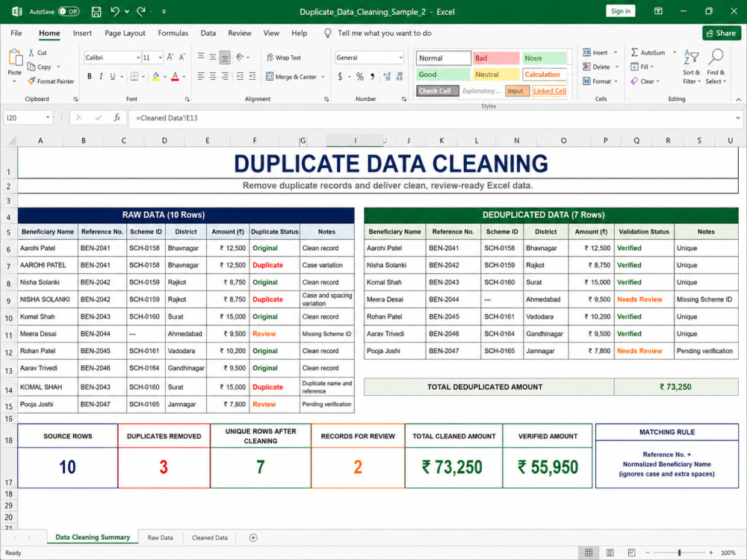The height and width of the screenshot is (560, 747).
Task: Click the Insert Function fx icon
Action: tap(117, 118)
